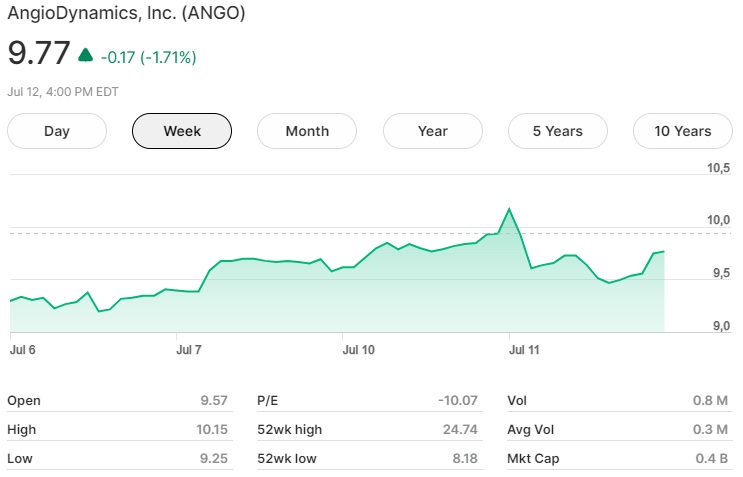Click the Jul 11 axis label
Screen dimensions: 743x477
pos(524,350)
